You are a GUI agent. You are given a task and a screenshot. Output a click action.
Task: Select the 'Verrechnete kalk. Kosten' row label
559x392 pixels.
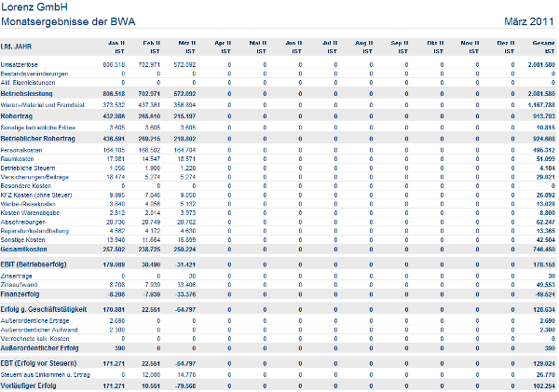coord(35,339)
